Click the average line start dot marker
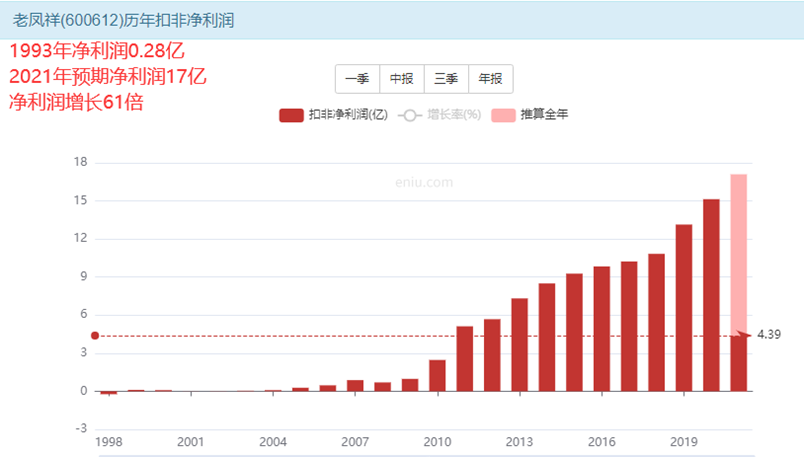This screenshot has width=804, height=457. (95, 335)
